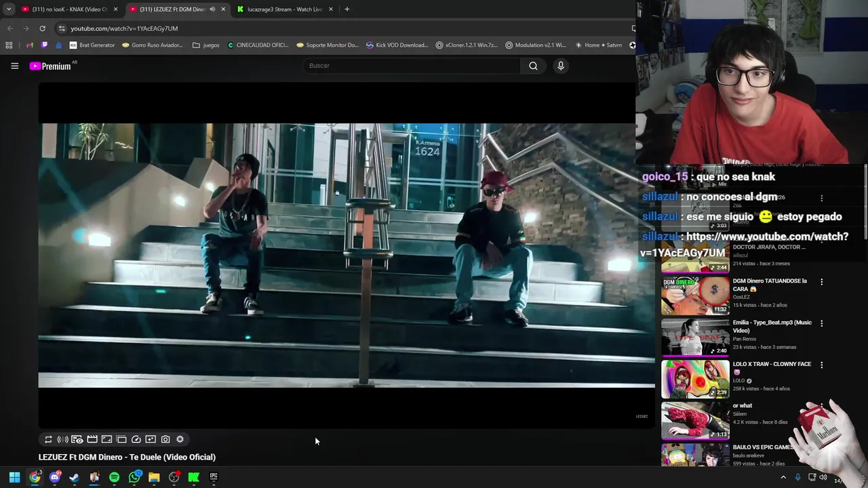Click the eye overlay icon below the player
The width and height of the screenshot is (868, 488).
tap(77, 439)
